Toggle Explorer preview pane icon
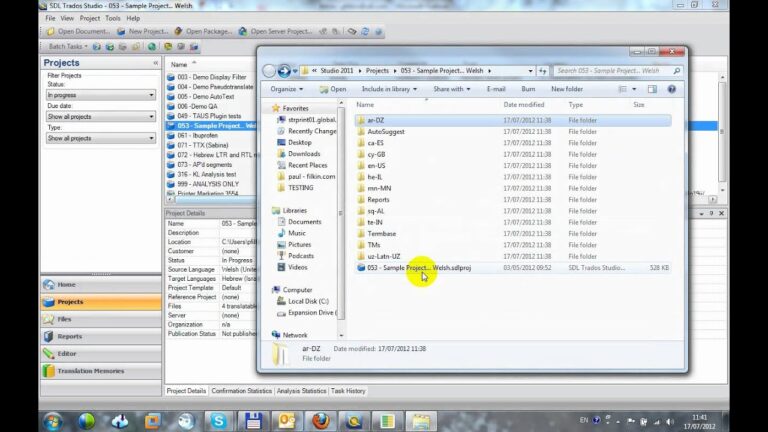768x432 pixels. 652,89
